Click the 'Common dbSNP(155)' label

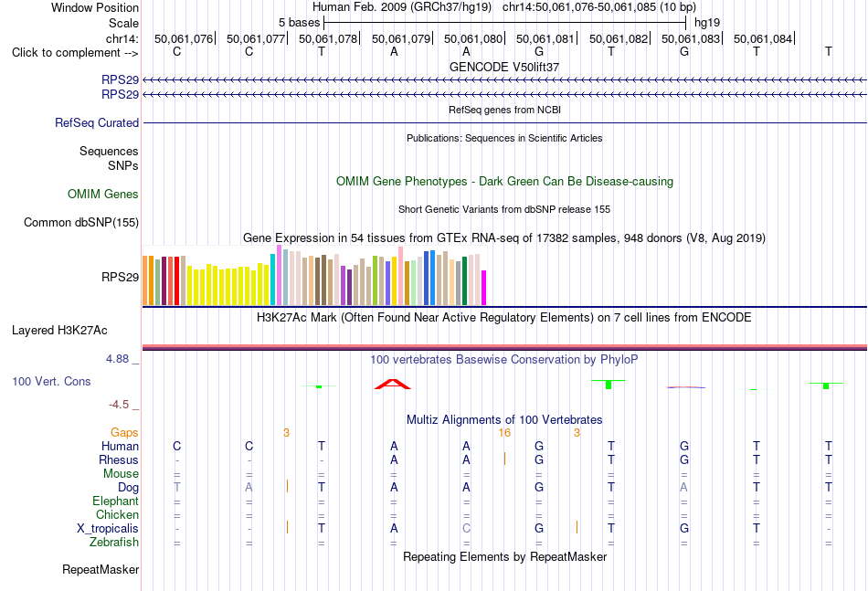coord(81,223)
